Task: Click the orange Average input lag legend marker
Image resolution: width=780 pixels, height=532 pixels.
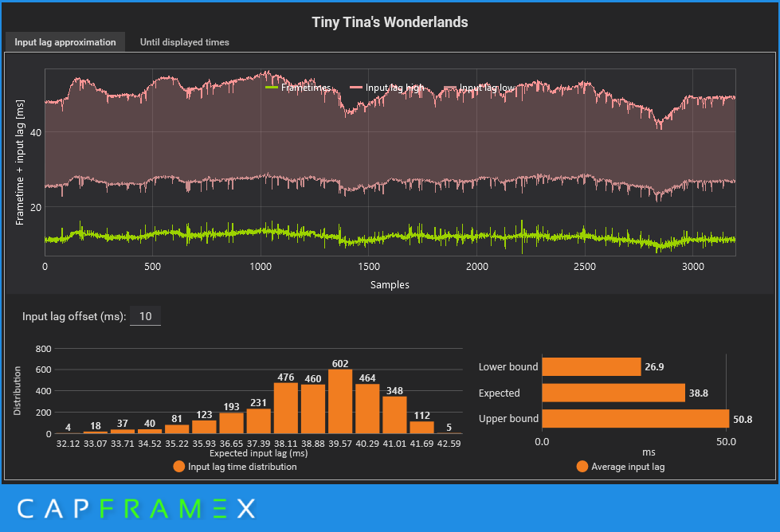Action: tap(582, 467)
